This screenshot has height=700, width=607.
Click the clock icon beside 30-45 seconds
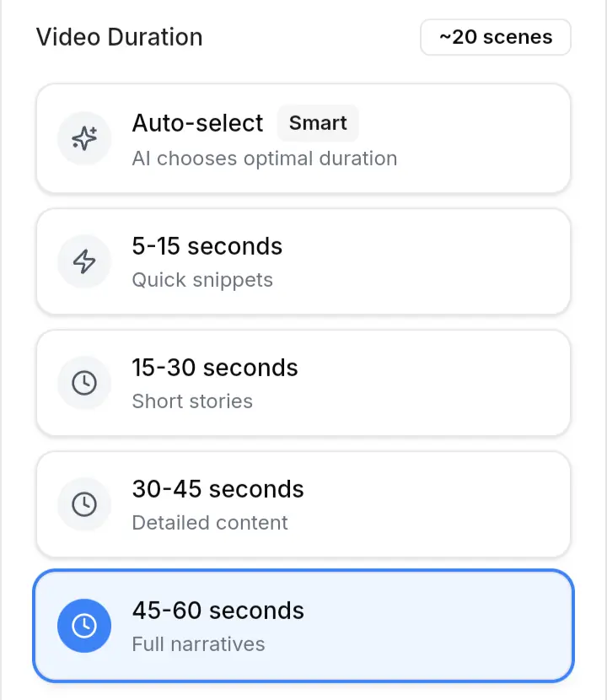click(84, 504)
